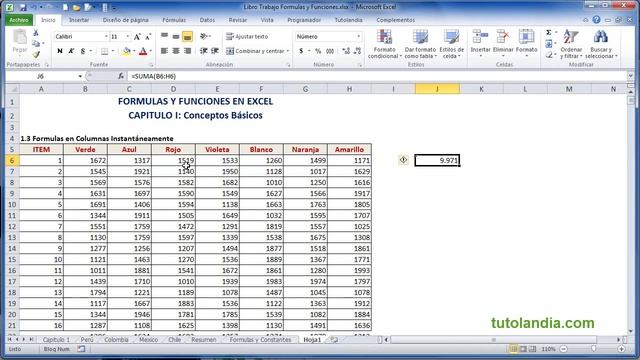Align text to middle of cell
Screen dimensions: 640x360
(176, 37)
